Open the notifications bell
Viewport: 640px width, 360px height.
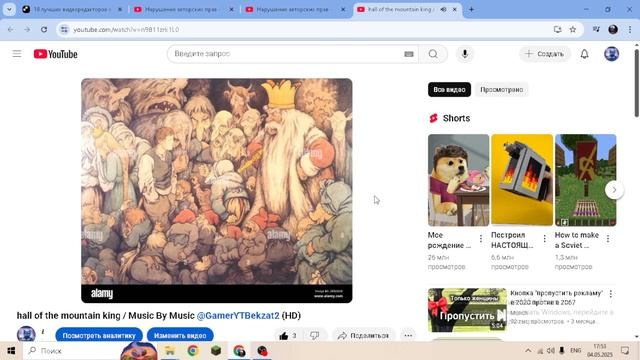[x=584, y=54]
